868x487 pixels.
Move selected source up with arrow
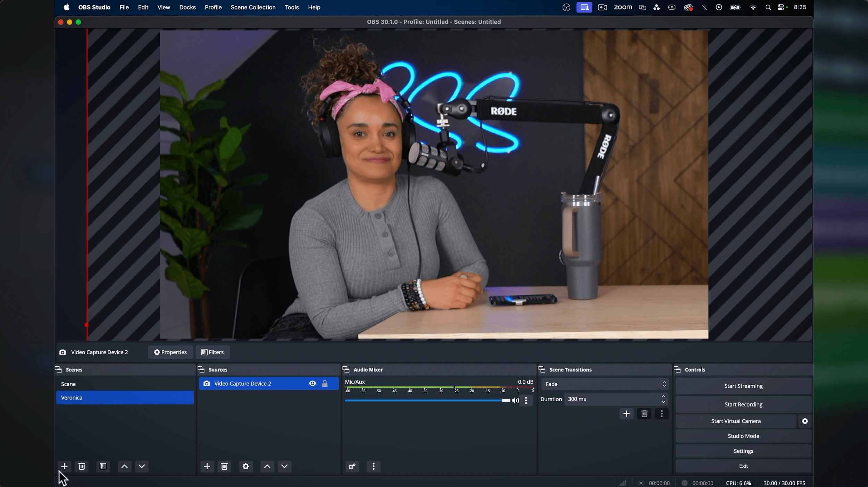[267, 466]
